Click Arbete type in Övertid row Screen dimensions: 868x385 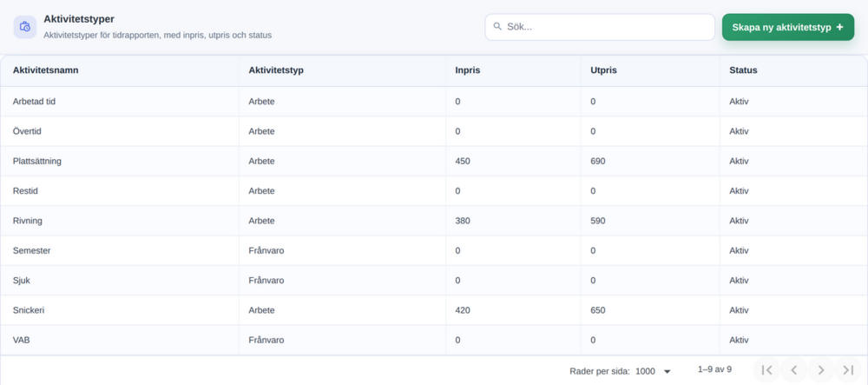click(x=262, y=131)
